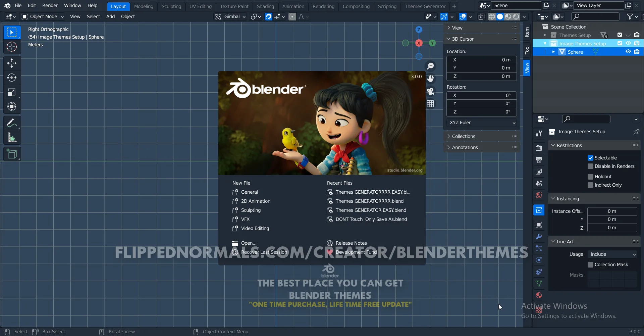Expand the Collections panel
This screenshot has width=644, height=336.
[482, 136]
